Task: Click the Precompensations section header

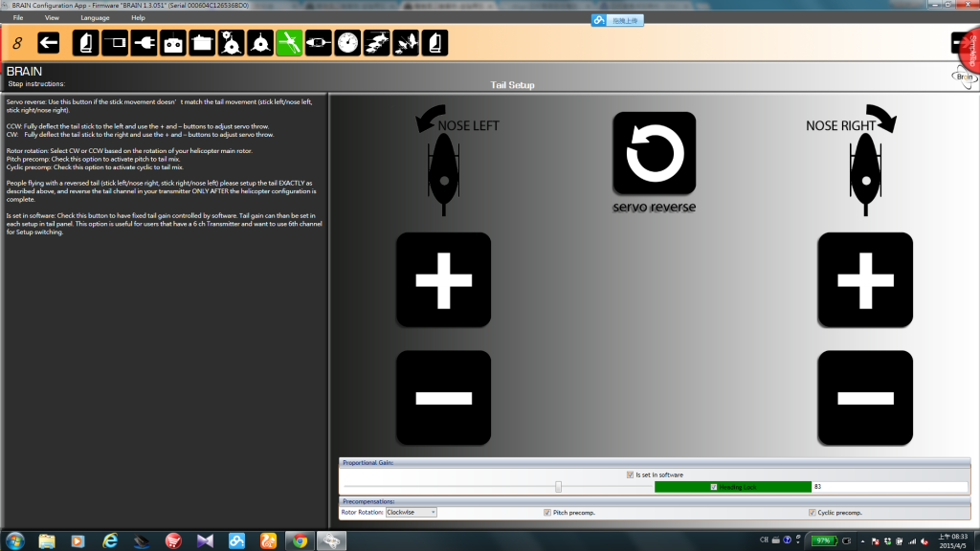Action: 655,501
